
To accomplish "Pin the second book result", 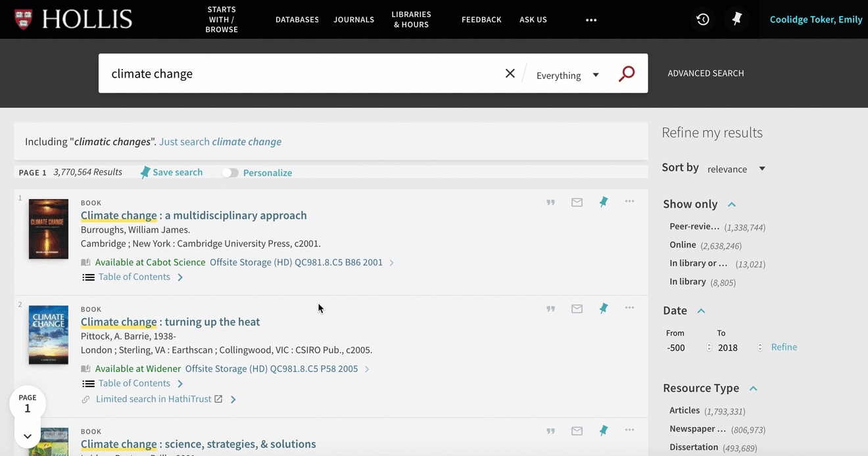I will (603, 308).
